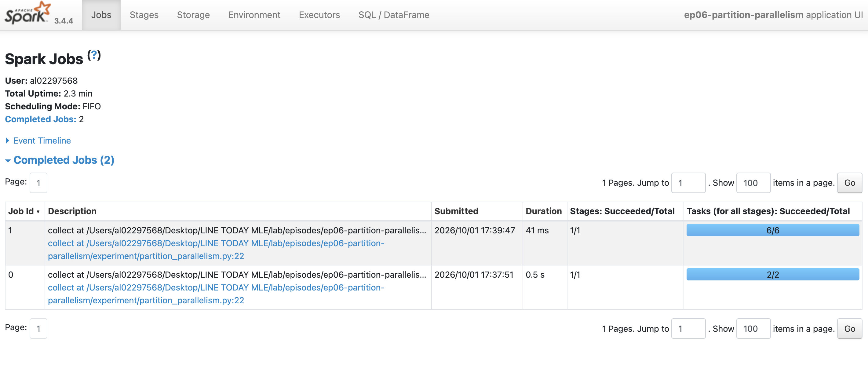
Task: Click the 6/6 tasks progress bar
Action: point(773,230)
